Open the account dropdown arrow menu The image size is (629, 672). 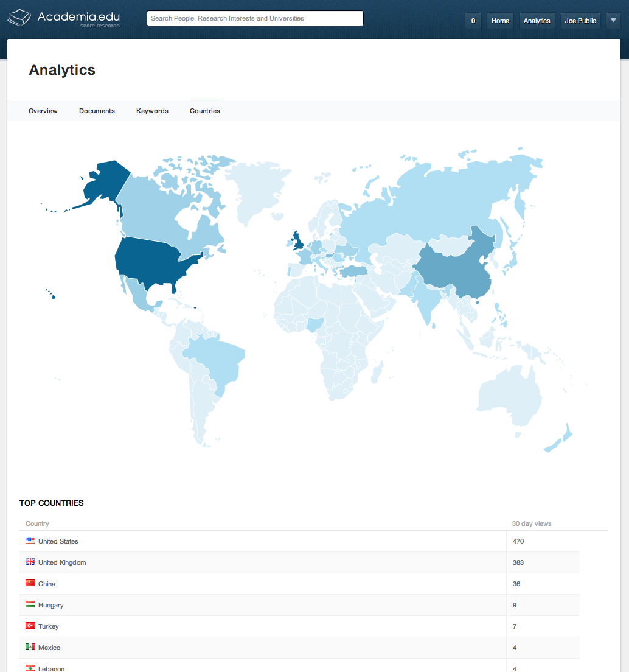[613, 21]
